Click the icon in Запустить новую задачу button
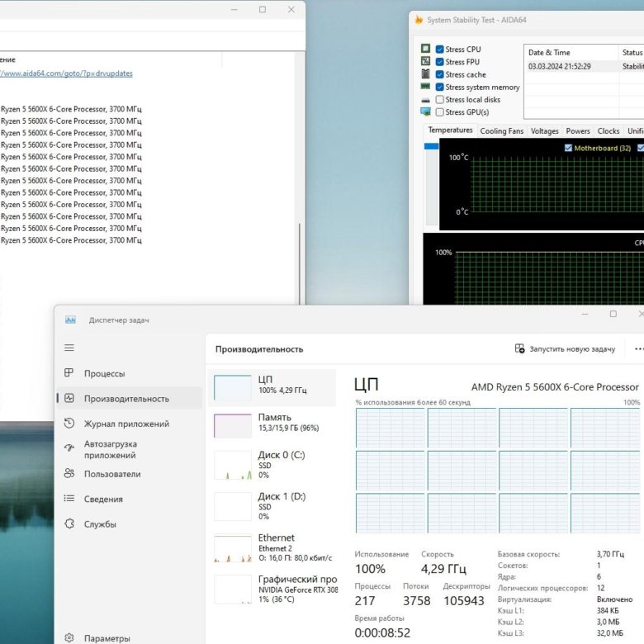Screen dimensions: 644x644 (519, 348)
